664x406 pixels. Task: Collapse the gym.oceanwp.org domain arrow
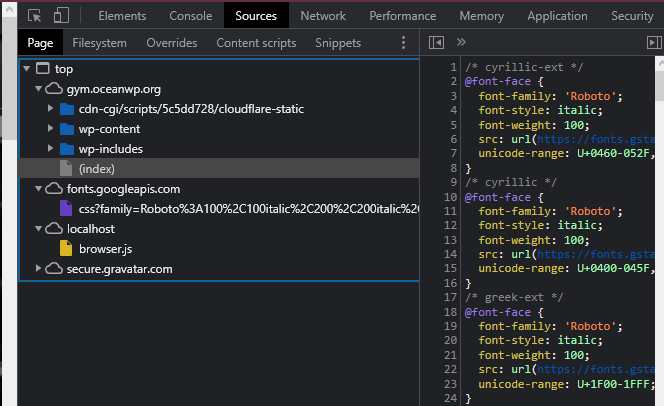38,88
